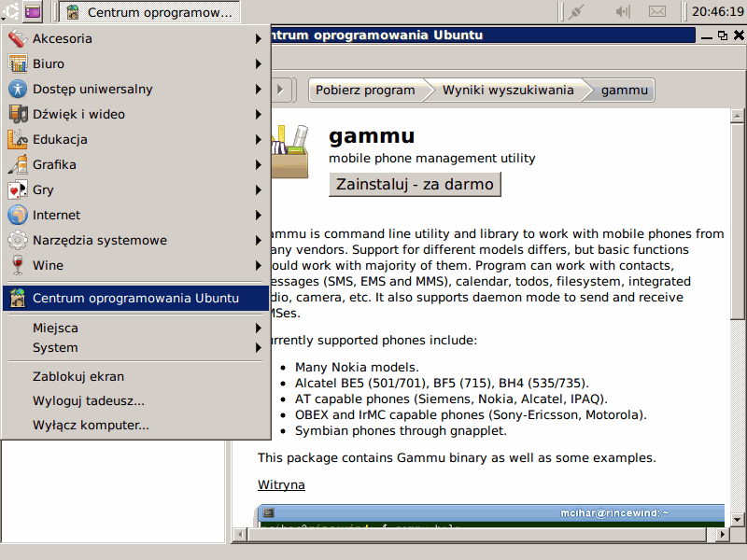This screenshot has height=560, width=747.
Task: Click the Biuro office icon
Action: pos(18,64)
